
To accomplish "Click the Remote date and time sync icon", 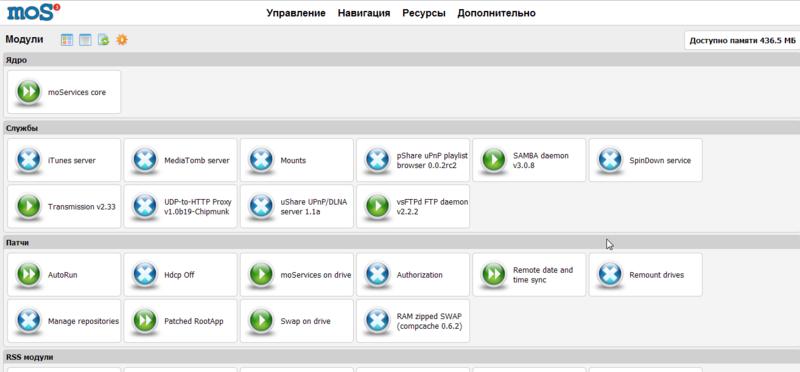I will point(494,275).
